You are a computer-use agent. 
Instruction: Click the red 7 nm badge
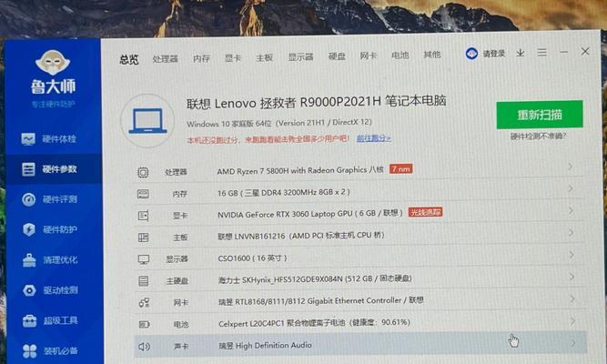point(400,169)
